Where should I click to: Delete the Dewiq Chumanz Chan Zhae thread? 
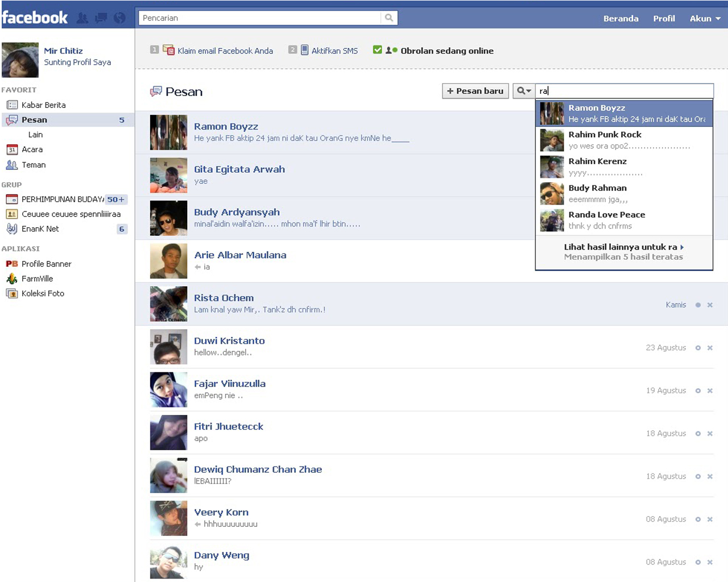pyautogui.click(x=710, y=476)
